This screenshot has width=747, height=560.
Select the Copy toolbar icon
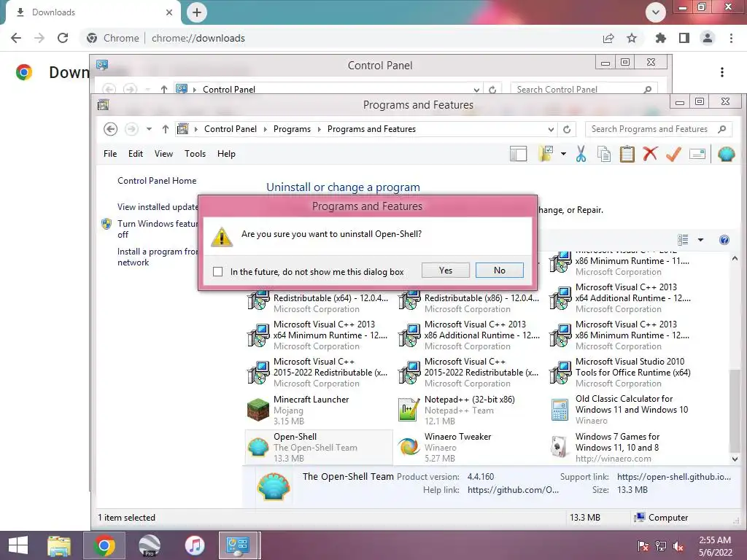[603, 154]
